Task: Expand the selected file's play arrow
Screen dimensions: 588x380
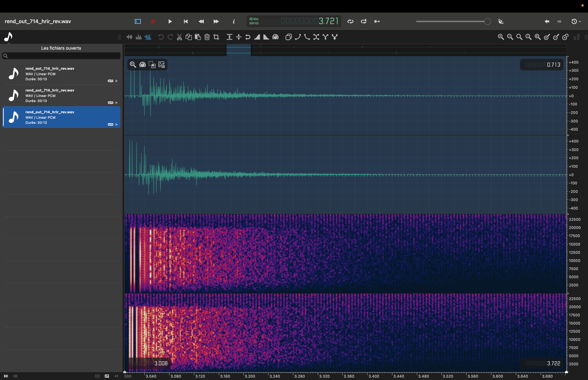Action: (x=117, y=124)
